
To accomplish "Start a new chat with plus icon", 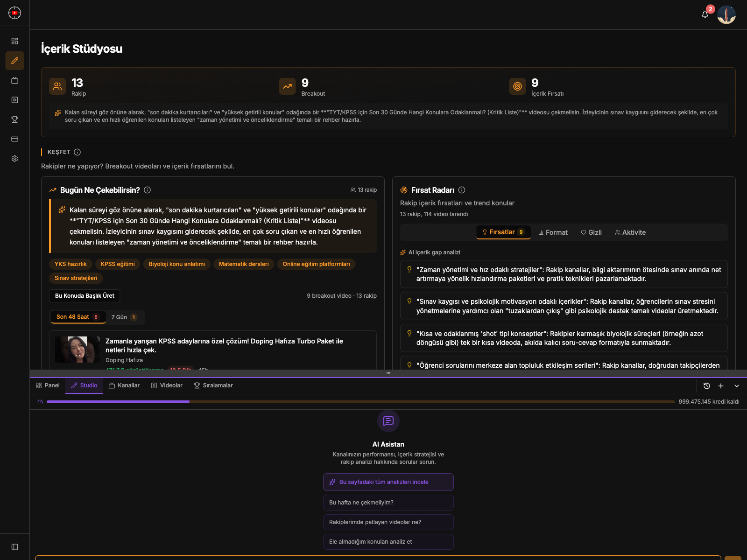I will (x=721, y=386).
